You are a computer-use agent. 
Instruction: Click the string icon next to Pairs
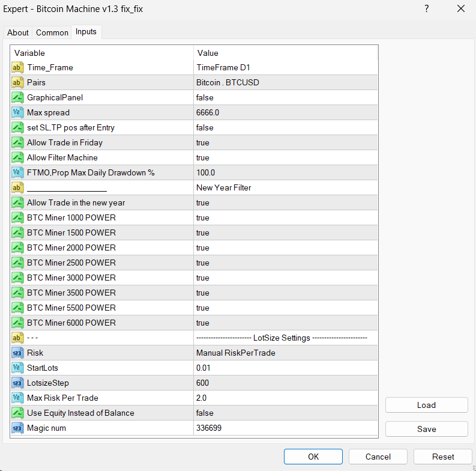point(17,83)
